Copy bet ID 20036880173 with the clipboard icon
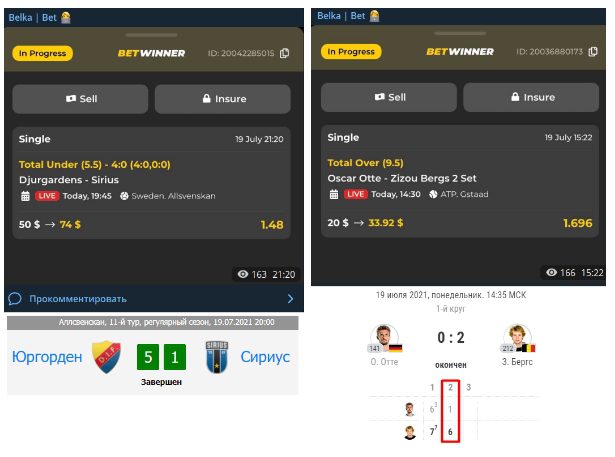The height and width of the screenshot is (457, 615). point(593,51)
